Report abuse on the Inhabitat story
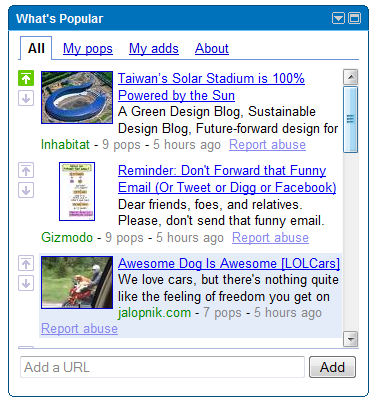Screen dimensions: 376x403 tap(267, 145)
